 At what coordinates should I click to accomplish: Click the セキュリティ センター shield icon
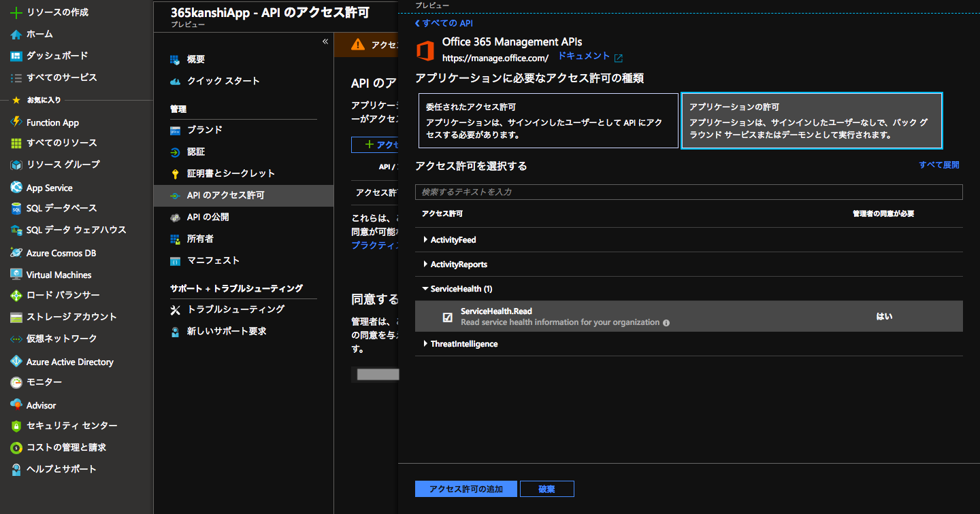16,426
